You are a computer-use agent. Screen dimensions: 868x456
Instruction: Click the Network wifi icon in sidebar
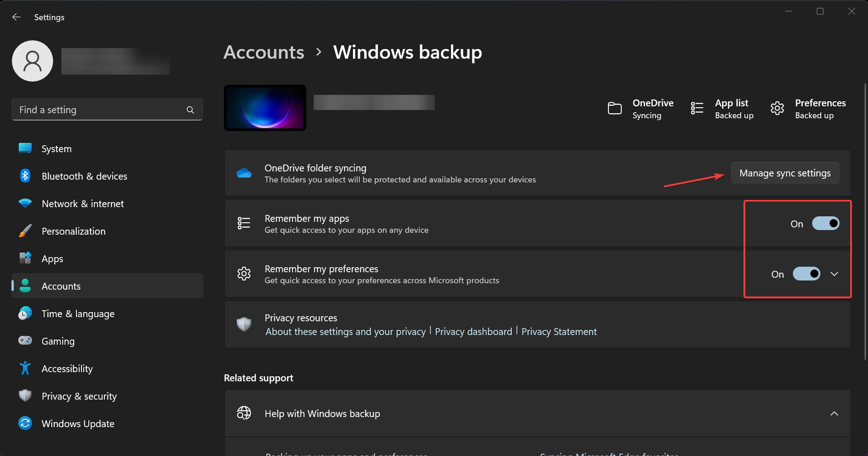pos(25,203)
